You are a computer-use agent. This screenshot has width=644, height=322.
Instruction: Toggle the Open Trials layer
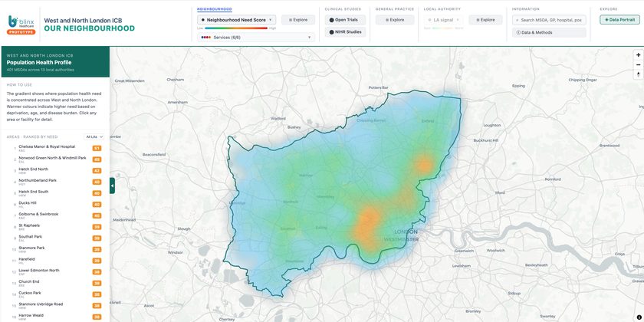tap(345, 20)
